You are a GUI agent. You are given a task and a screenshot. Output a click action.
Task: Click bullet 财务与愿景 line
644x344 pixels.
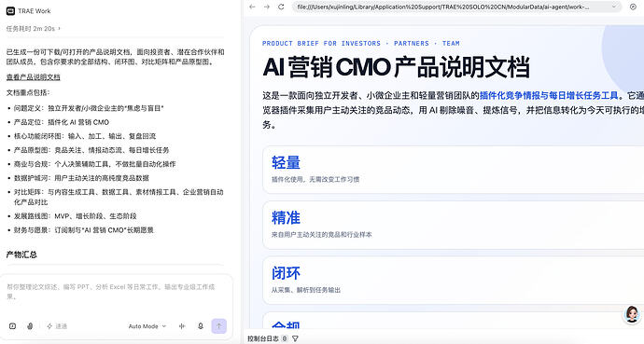(84, 230)
